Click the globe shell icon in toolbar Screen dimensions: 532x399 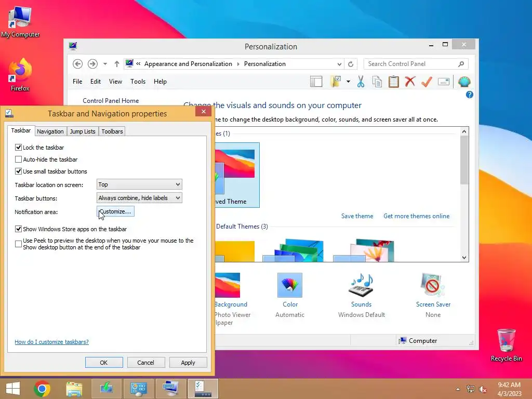click(464, 82)
